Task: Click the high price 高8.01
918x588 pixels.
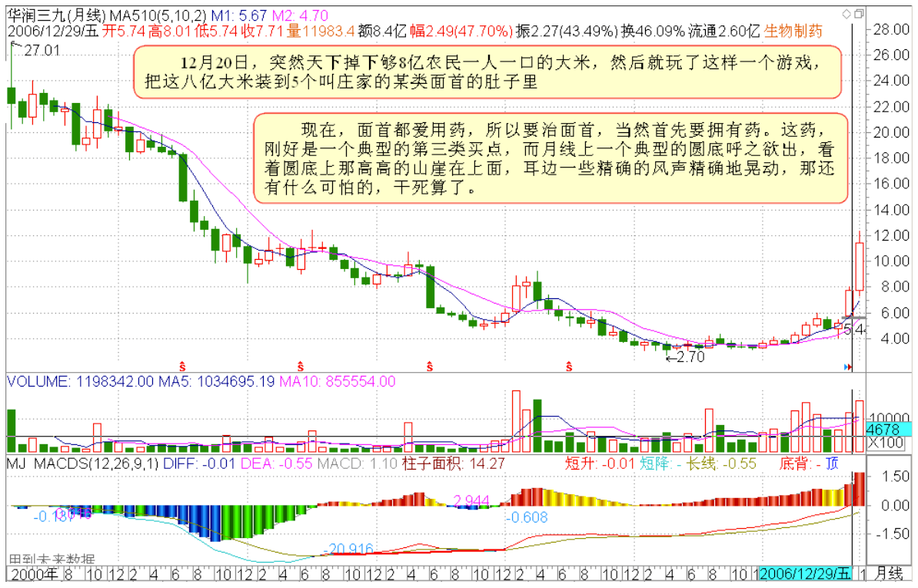Action: coord(170,31)
